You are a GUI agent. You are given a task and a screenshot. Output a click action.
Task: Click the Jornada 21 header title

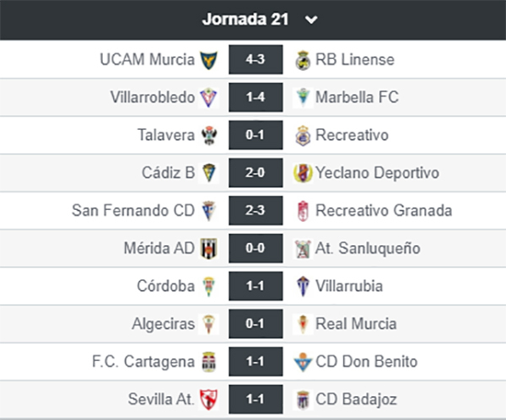[245, 19]
